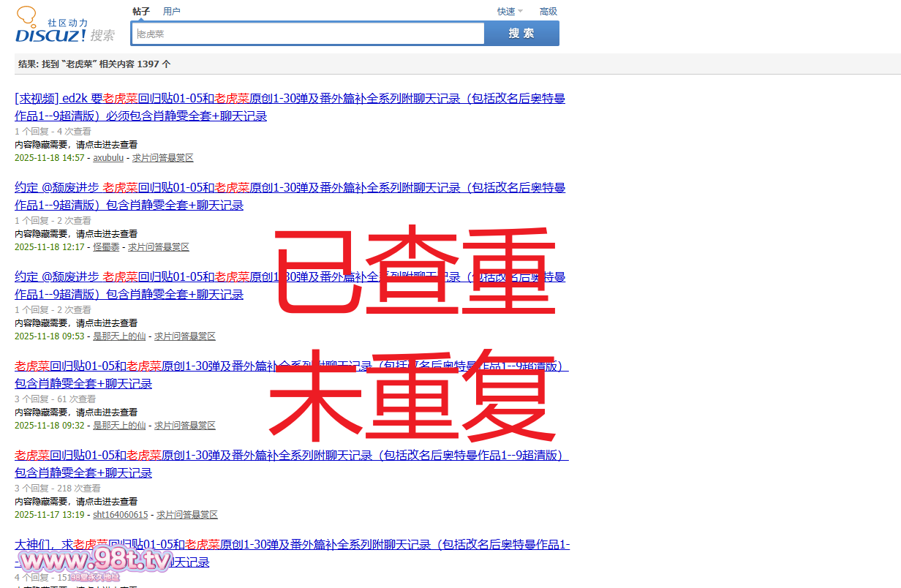The image size is (901, 588).
Task: Open the 高级 advanced search link
Action: point(548,11)
